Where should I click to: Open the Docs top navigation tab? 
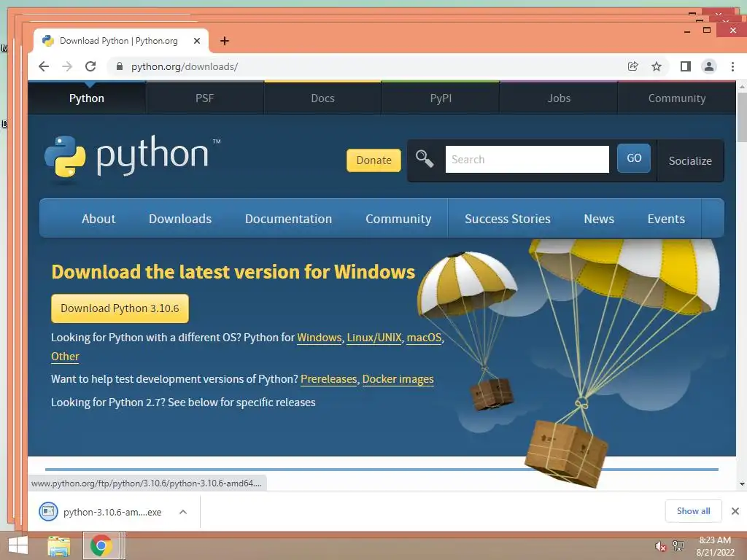click(x=323, y=98)
